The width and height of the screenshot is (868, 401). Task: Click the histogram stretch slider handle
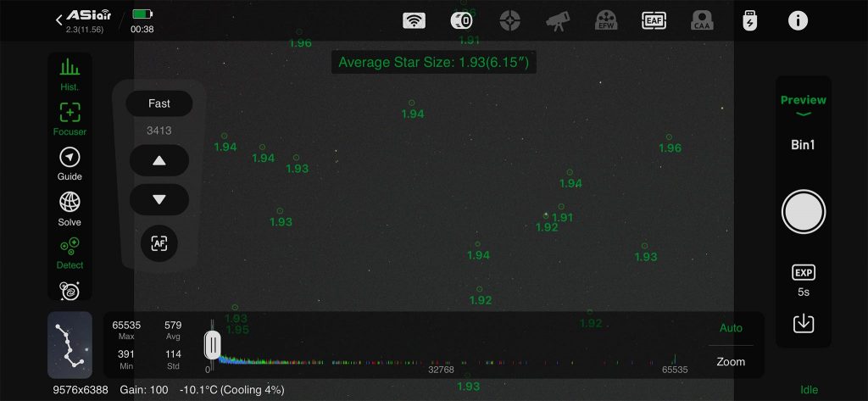212,345
